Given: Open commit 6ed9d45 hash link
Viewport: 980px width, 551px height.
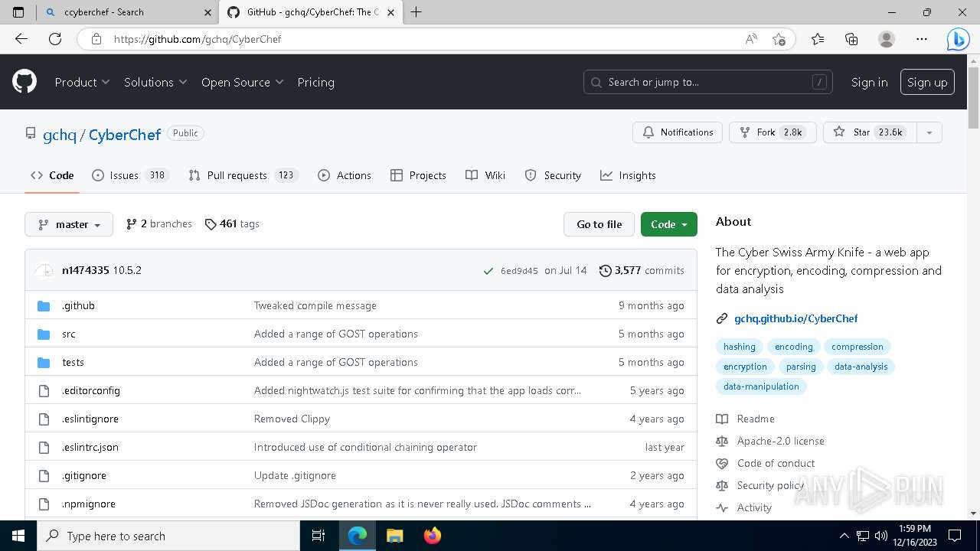Looking at the screenshot, I should click(x=519, y=271).
